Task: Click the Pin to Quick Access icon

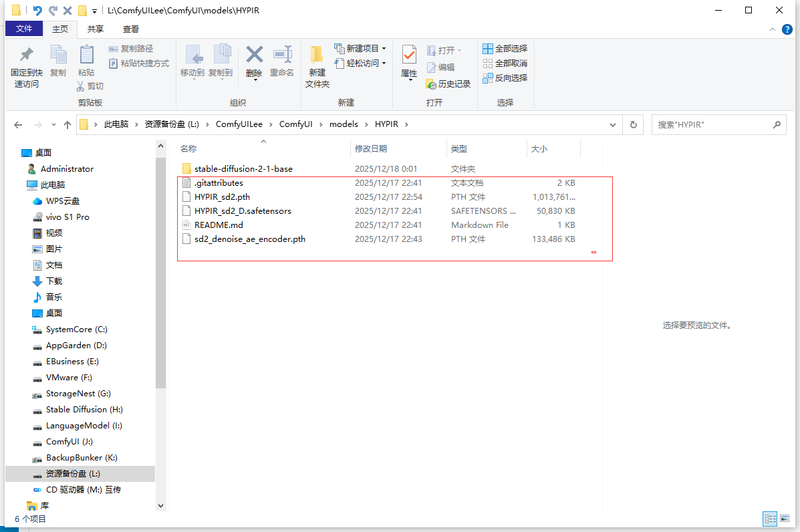Action: pos(26,55)
